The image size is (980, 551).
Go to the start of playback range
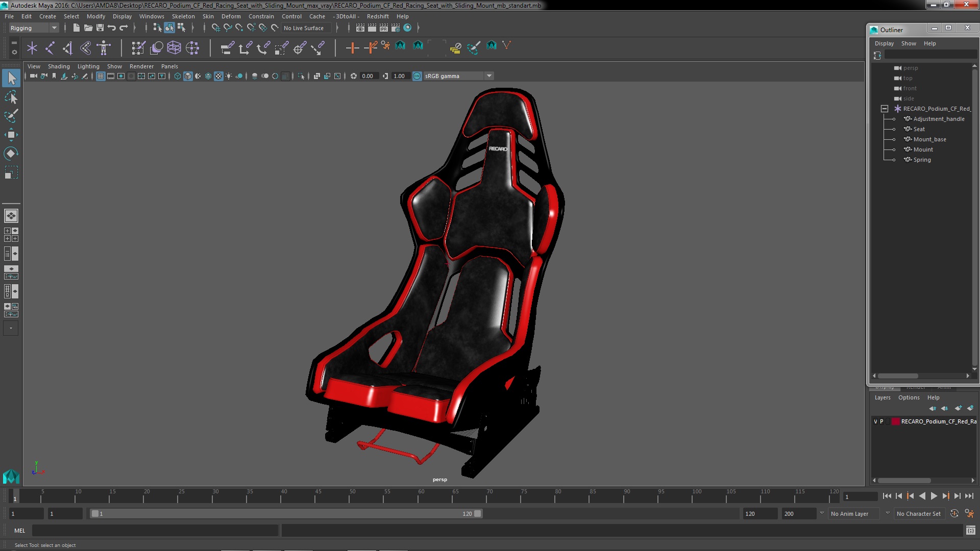point(887,496)
